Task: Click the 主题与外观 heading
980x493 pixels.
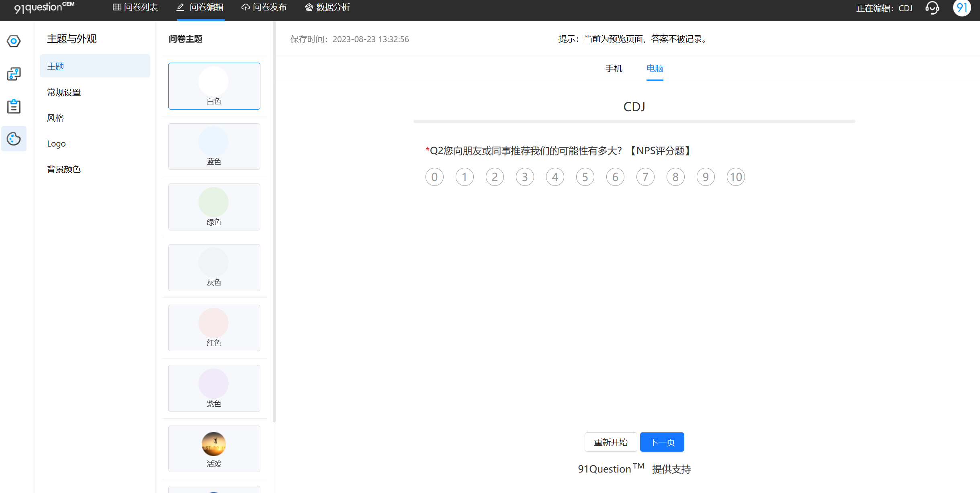Action: point(72,39)
